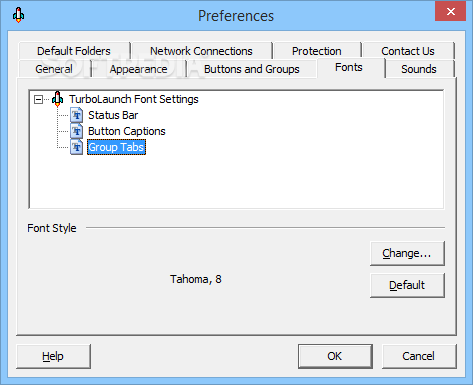Click the font icon next to Button Captions
Image resolution: width=473 pixels, height=385 pixels.
click(77, 131)
